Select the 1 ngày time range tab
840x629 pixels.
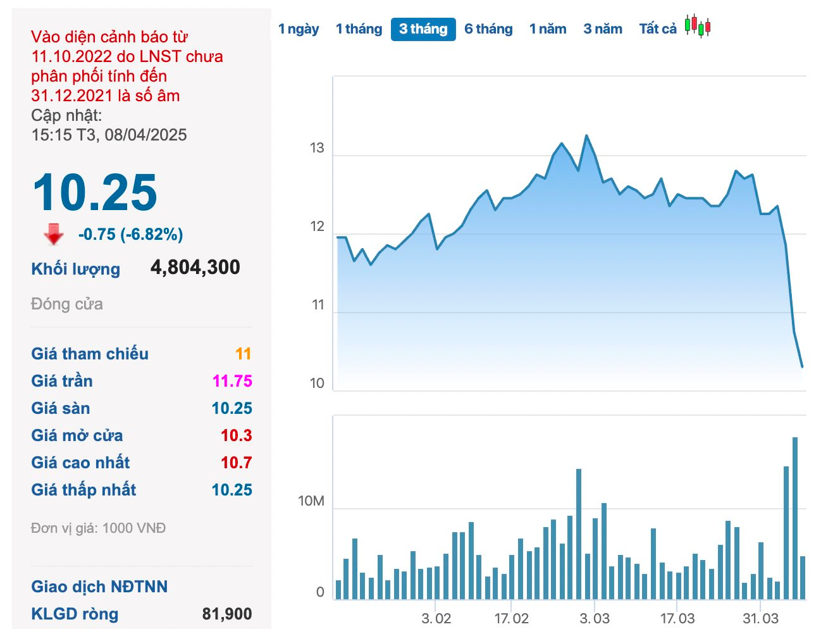pyautogui.click(x=299, y=29)
